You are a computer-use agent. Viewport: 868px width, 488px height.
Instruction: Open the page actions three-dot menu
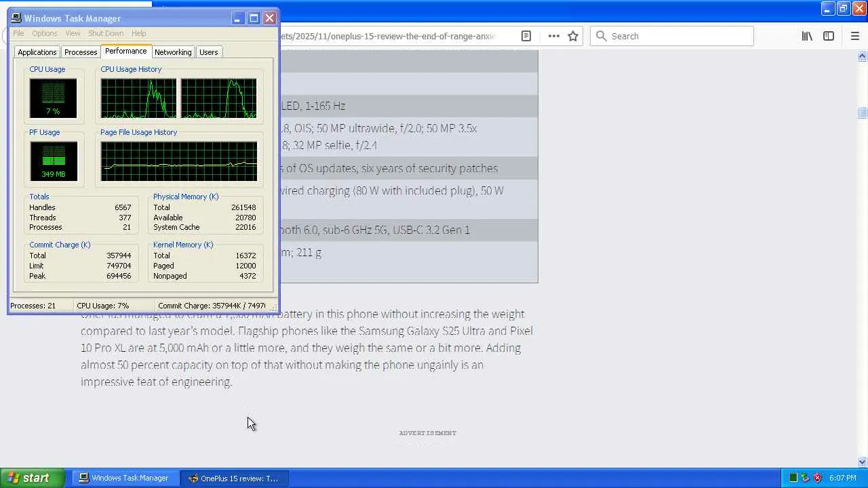(553, 36)
